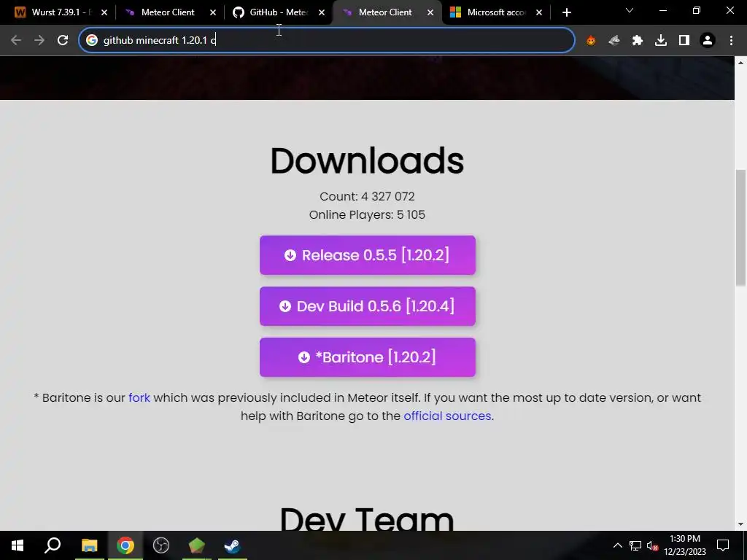Go forward to the next page
Image resolution: width=747 pixels, height=560 pixels.
click(x=39, y=40)
